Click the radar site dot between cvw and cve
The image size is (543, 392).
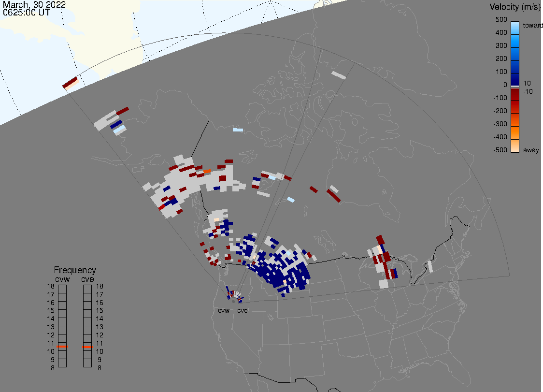(233, 302)
